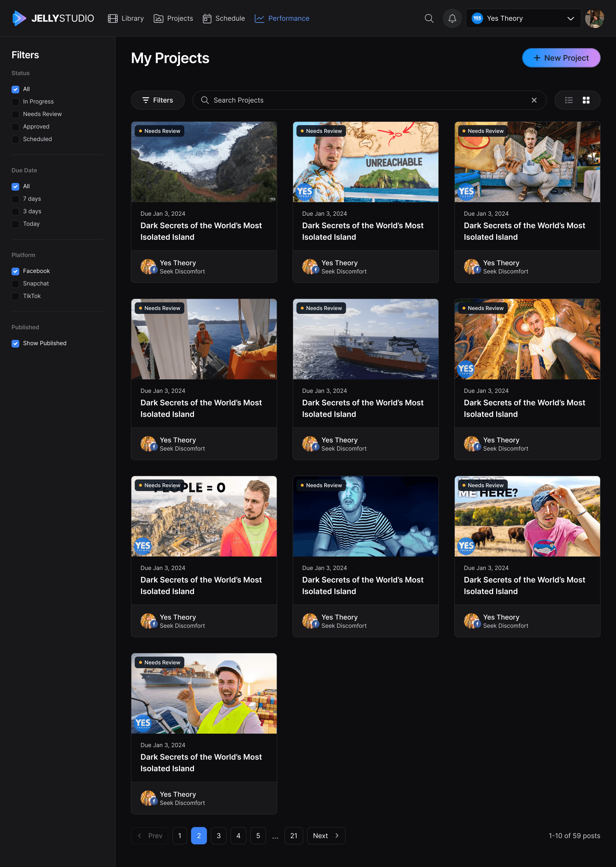
Task: Open the Performance tab
Action: [282, 18]
